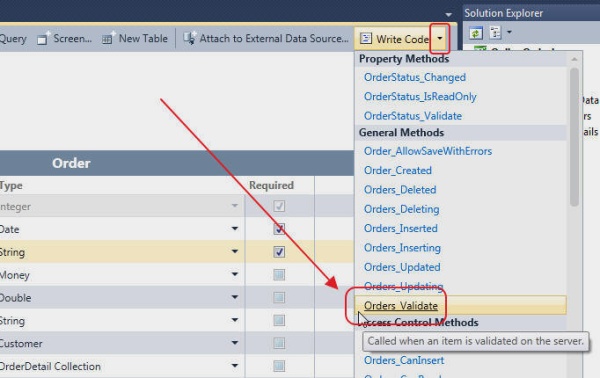
Task: Select OrderStatus_IsReadOnly method
Action: pos(420,96)
